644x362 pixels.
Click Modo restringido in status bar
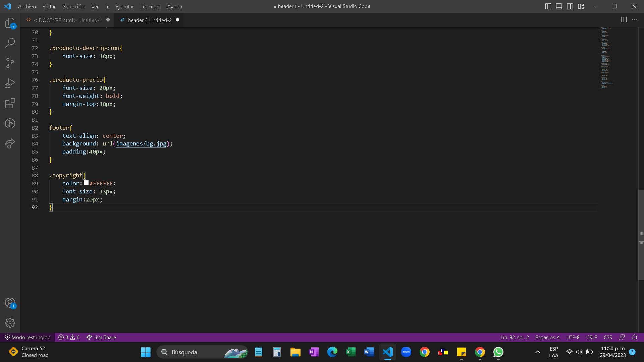pyautogui.click(x=28, y=337)
